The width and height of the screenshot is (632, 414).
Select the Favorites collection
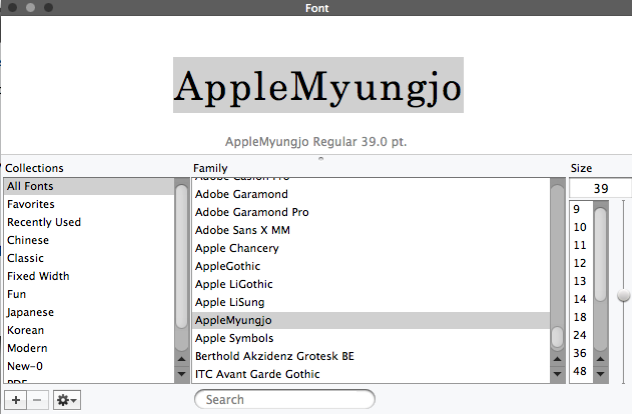[x=89, y=204]
